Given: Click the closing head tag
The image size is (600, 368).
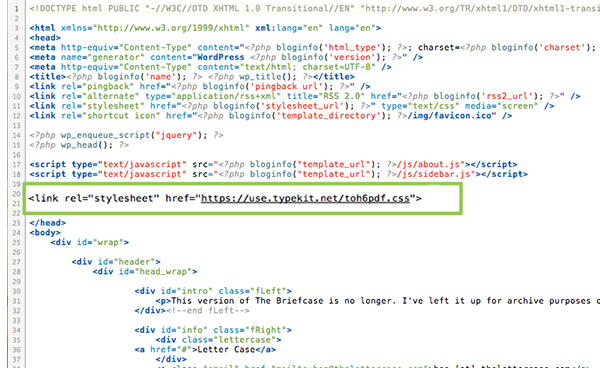Looking at the screenshot, I should click(x=48, y=223).
